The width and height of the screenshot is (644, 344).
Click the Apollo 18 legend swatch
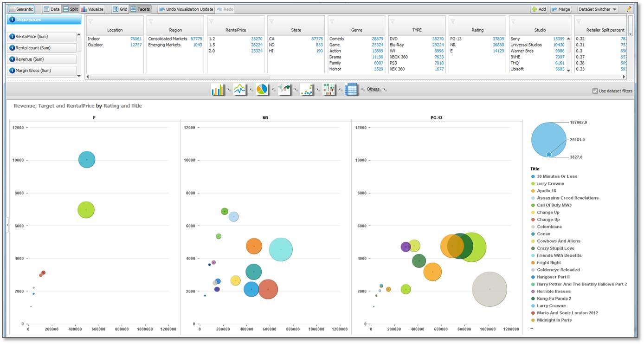pyautogui.click(x=533, y=191)
